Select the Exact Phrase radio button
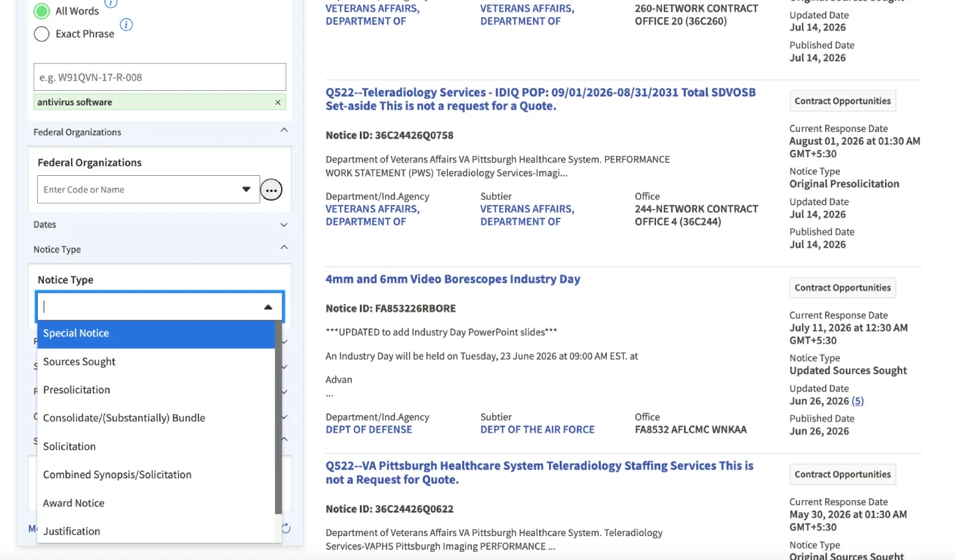The height and width of the screenshot is (560, 956). click(42, 34)
